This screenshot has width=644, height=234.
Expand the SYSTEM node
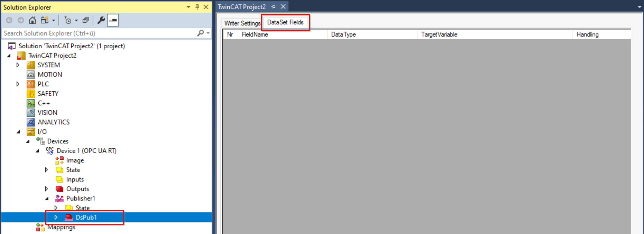pos(18,65)
